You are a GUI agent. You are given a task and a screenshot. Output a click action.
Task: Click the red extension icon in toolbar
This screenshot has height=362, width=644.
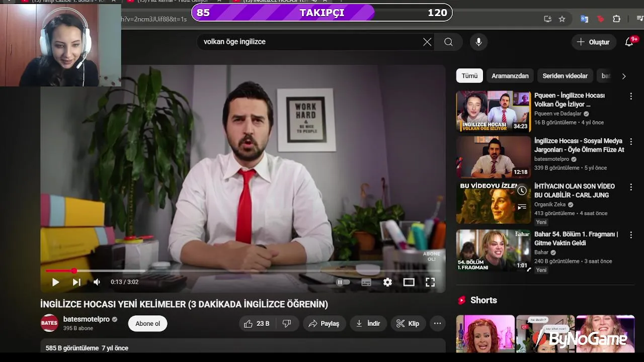(600, 19)
